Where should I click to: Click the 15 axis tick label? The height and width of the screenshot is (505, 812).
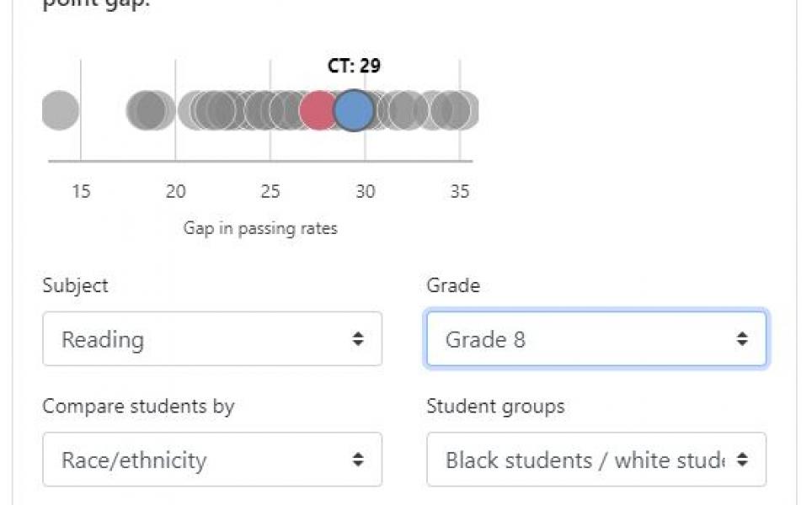[81, 191]
